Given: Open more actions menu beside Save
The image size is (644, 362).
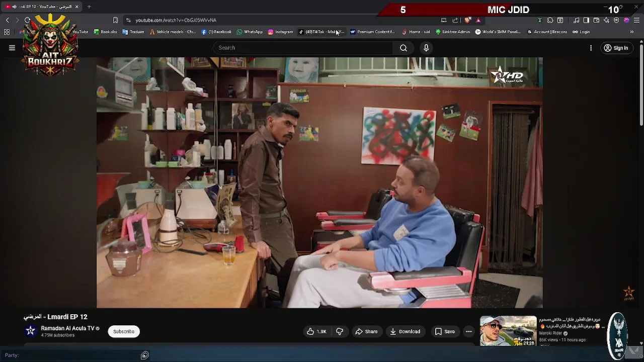Looking at the screenshot, I should [468, 331].
